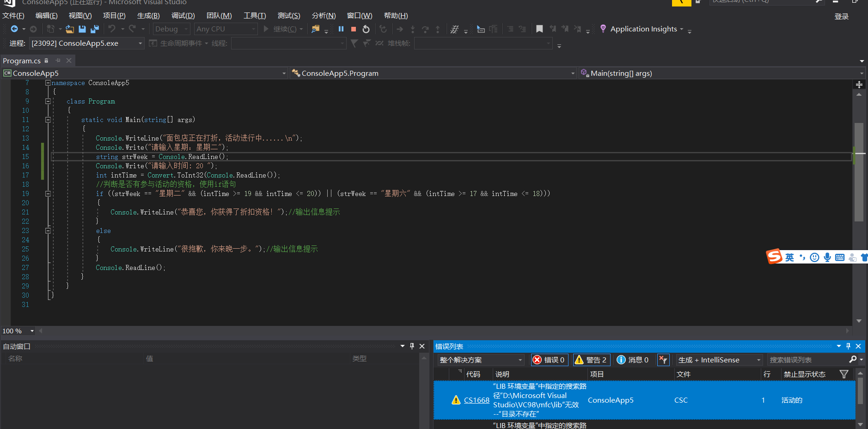Close the Program.cs tab
Viewport: 868px width, 429px height.
(x=69, y=61)
